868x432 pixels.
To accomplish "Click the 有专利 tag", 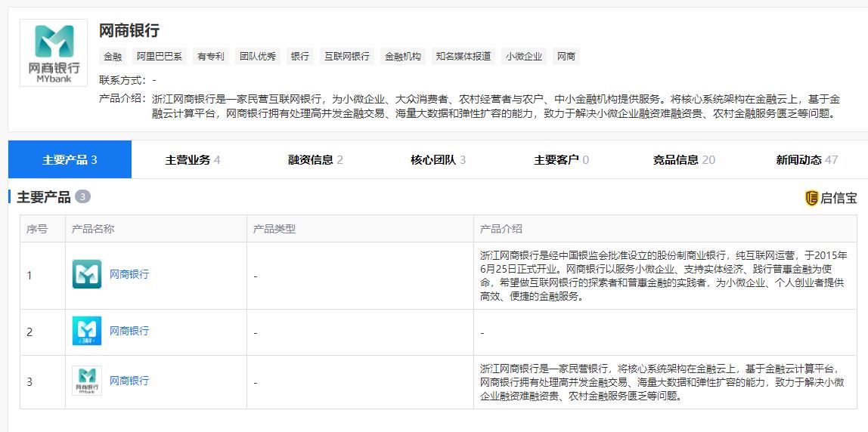I will (x=210, y=57).
